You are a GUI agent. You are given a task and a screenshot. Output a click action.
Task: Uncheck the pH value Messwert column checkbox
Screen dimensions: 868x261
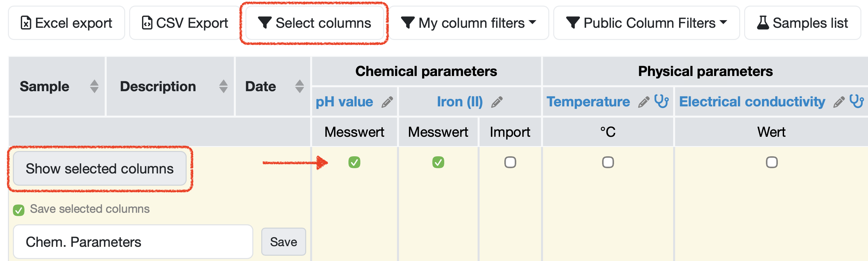click(x=354, y=162)
